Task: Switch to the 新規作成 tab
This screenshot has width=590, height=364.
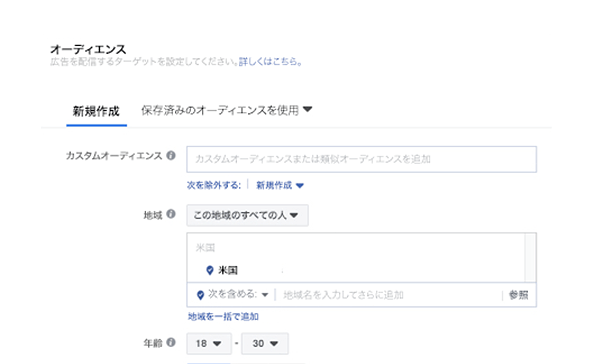Action: click(x=96, y=111)
